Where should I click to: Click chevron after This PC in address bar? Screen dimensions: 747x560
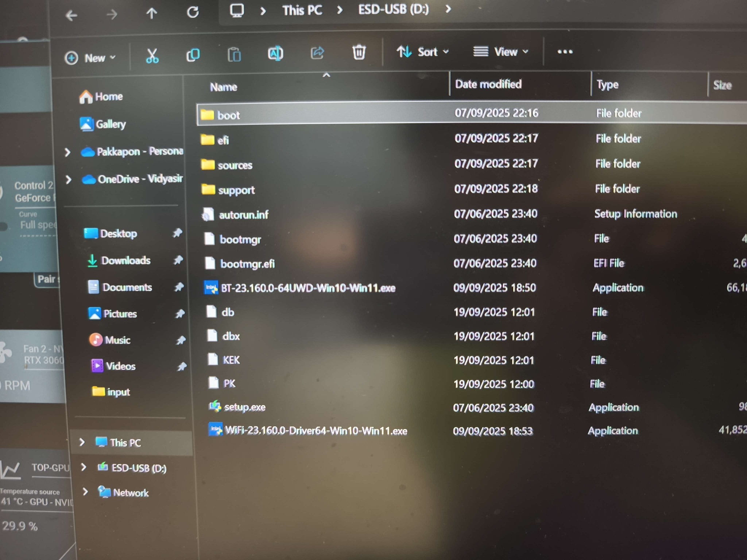pos(340,10)
